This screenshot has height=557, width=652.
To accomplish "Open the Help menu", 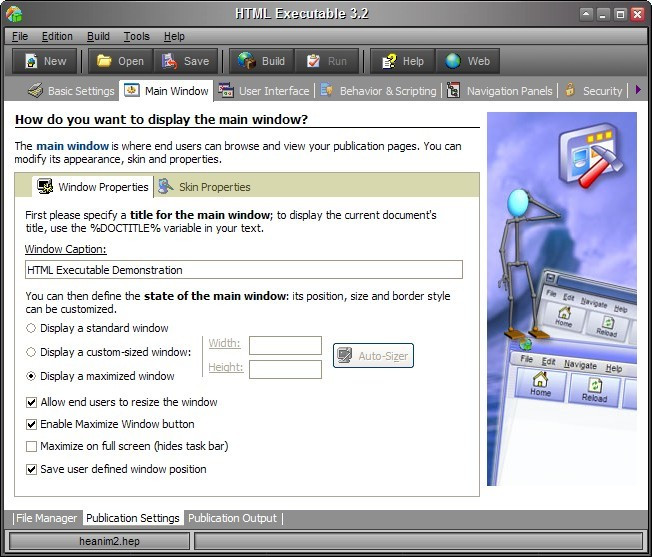I will (174, 37).
